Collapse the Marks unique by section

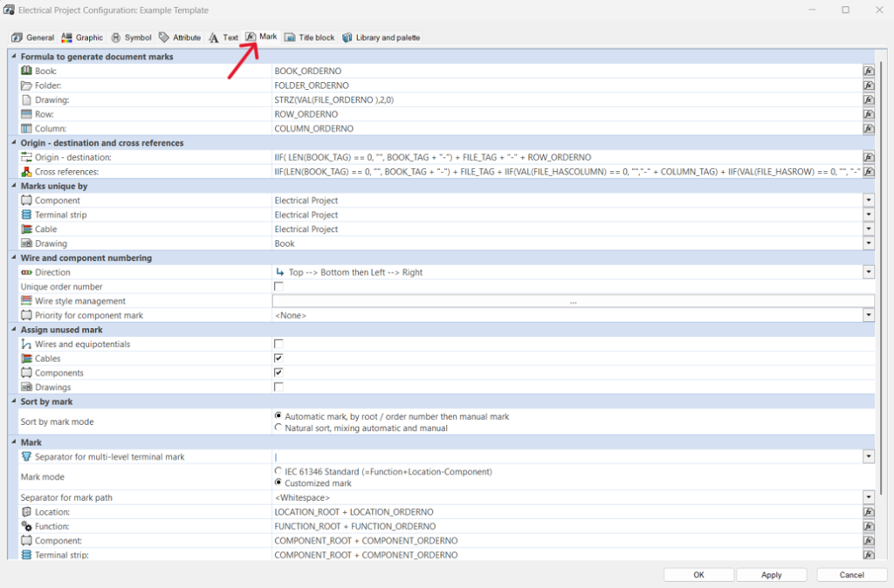click(14, 186)
